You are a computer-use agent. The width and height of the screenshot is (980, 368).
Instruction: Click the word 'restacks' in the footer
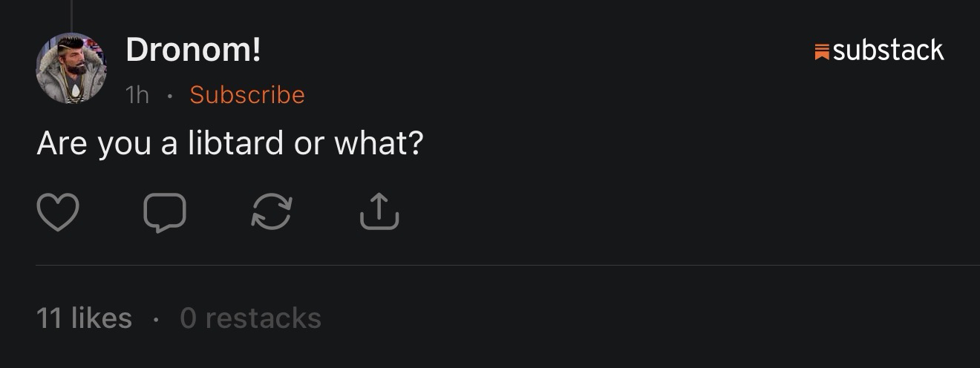pyautogui.click(x=263, y=318)
